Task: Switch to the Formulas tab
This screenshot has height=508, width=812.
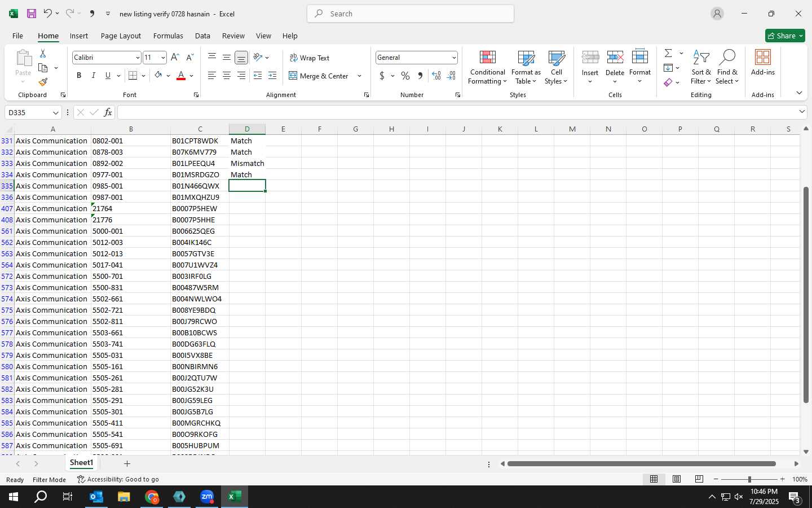Action: [168, 36]
